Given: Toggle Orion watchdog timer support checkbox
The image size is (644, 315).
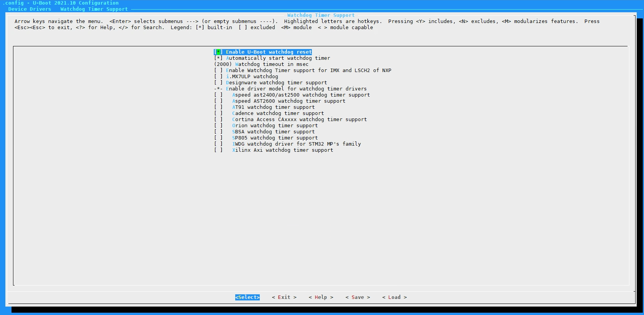Looking at the screenshot, I should pos(218,126).
